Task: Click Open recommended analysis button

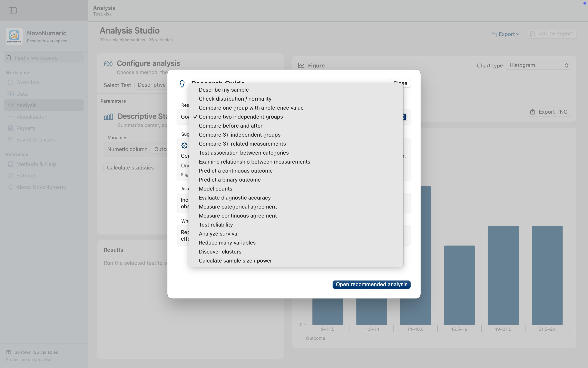Action: [371, 284]
